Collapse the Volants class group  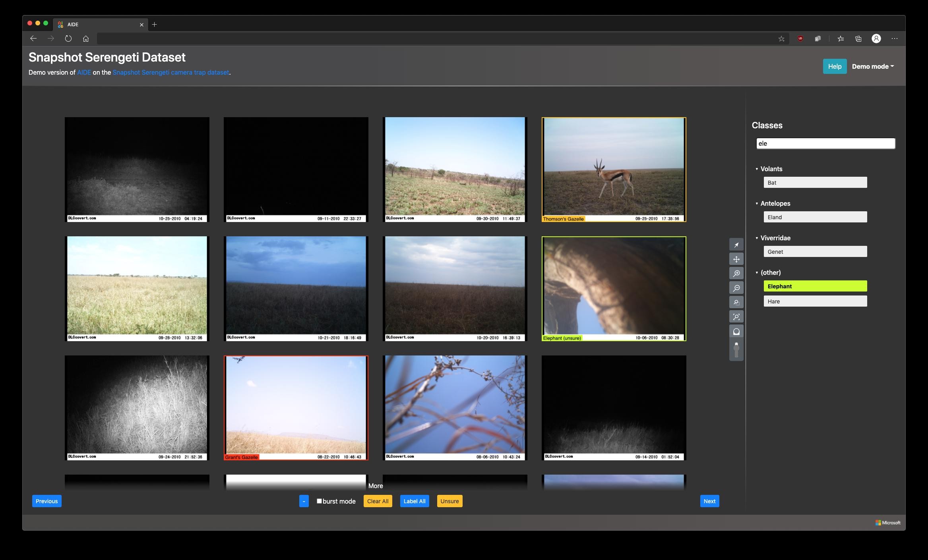[x=757, y=168]
